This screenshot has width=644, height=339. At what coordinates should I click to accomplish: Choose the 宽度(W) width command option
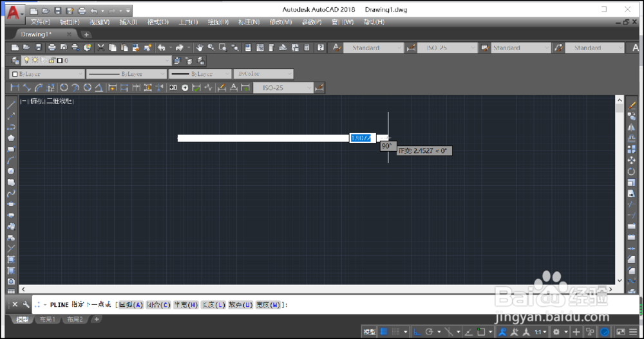click(x=268, y=304)
